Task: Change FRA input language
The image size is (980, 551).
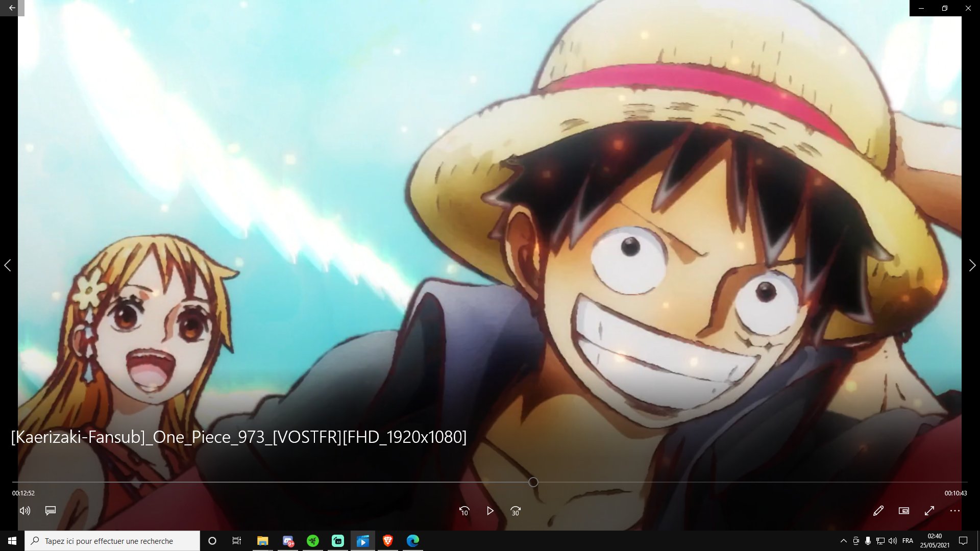Action: [x=908, y=541]
